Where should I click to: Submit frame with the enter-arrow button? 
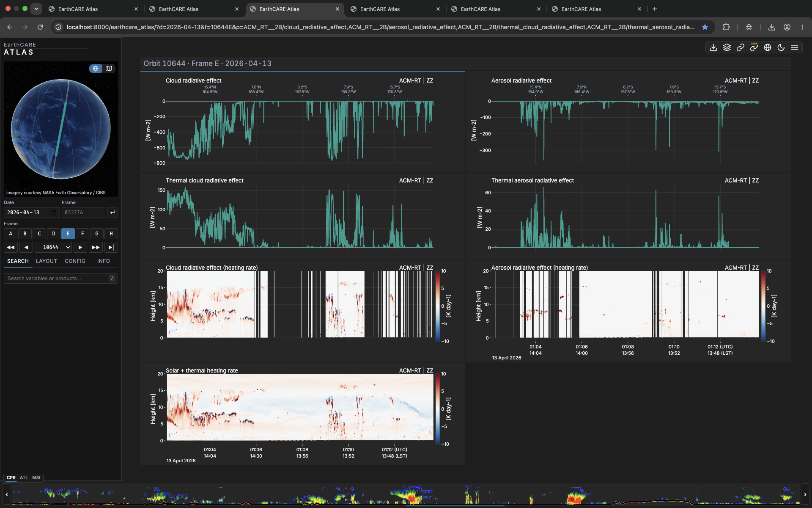tap(112, 213)
